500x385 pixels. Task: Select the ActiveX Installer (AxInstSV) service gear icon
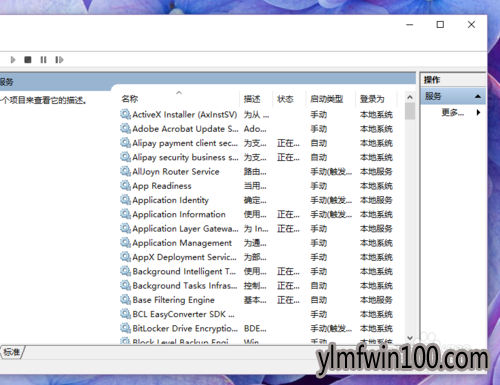coord(125,114)
